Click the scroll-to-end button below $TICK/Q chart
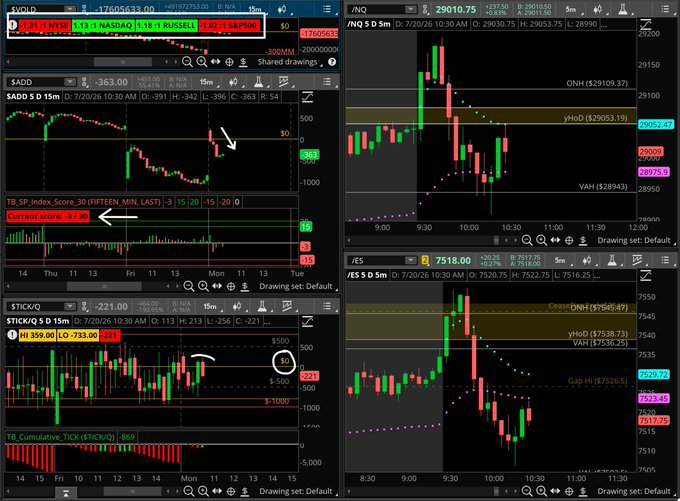Viewport: 680px width, 501px height. point(65,493)
